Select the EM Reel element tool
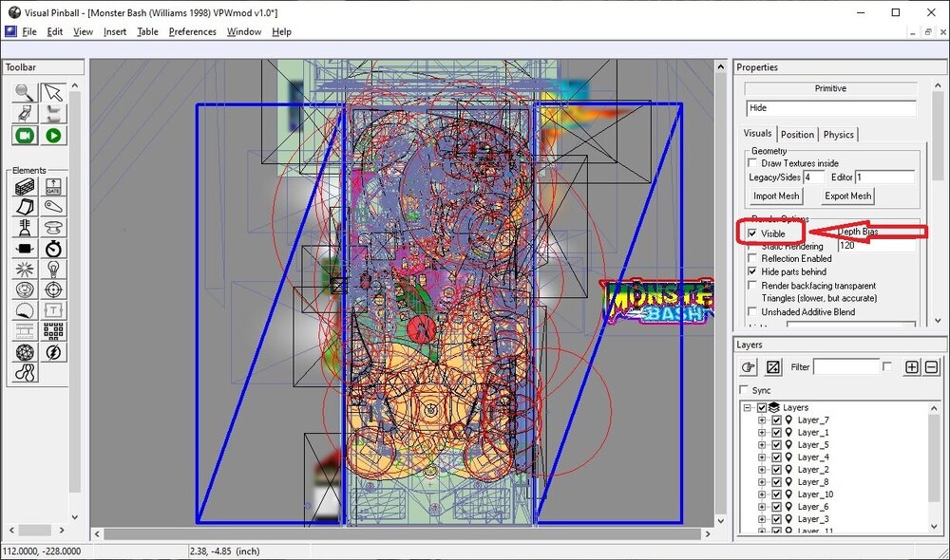Viewport: 950px width, 560px height. pos(25,331)
